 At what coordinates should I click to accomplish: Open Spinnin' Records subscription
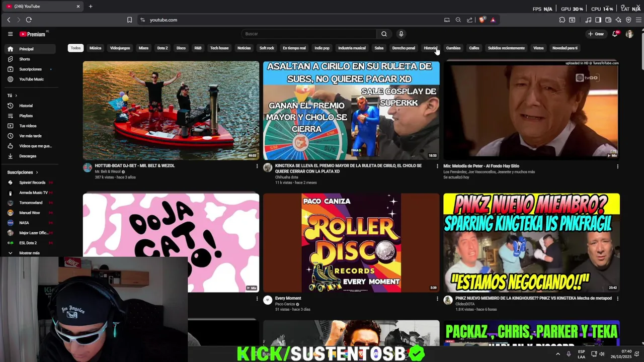[x=30, y=183]
